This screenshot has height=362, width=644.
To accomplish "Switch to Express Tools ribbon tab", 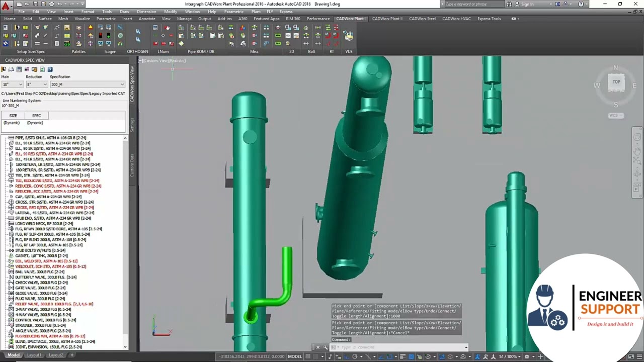I will point(489,19).
